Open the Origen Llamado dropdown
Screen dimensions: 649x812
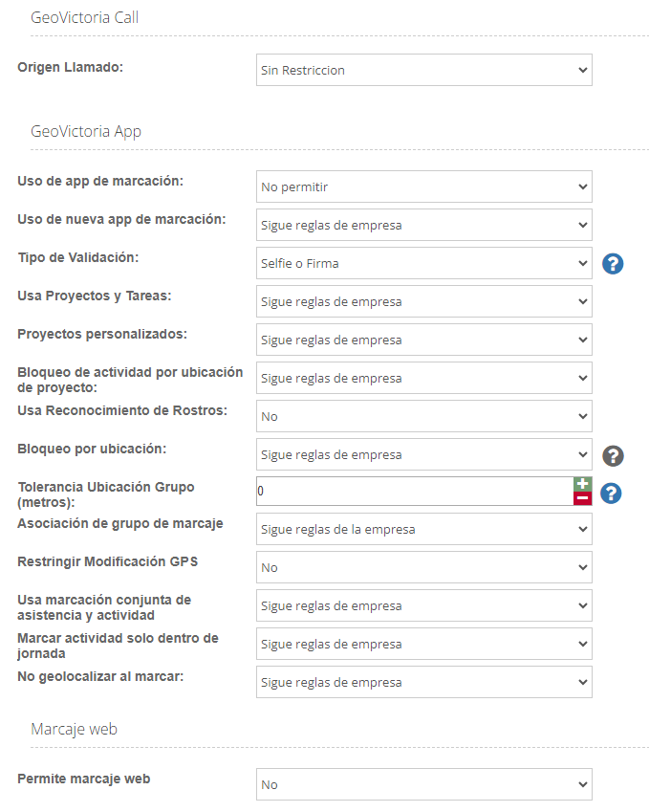pyautogui.click(x=423, y=71)
